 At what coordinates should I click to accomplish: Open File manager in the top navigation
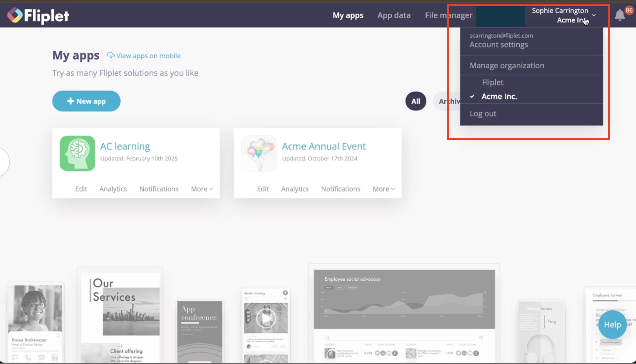click(448, 15)
